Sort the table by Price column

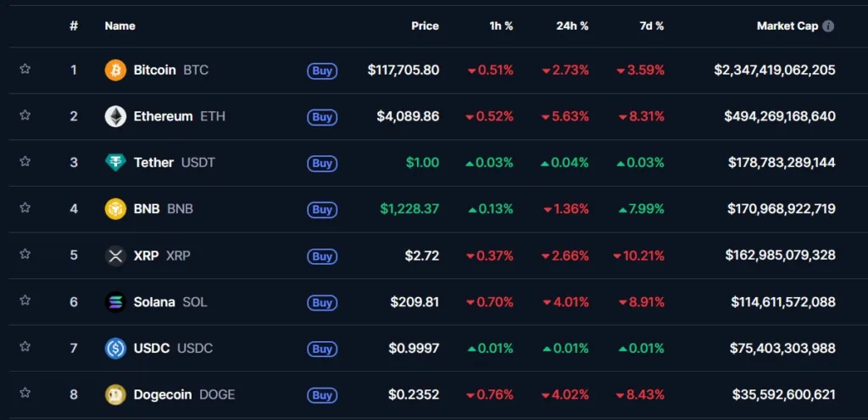click(425, 26)
